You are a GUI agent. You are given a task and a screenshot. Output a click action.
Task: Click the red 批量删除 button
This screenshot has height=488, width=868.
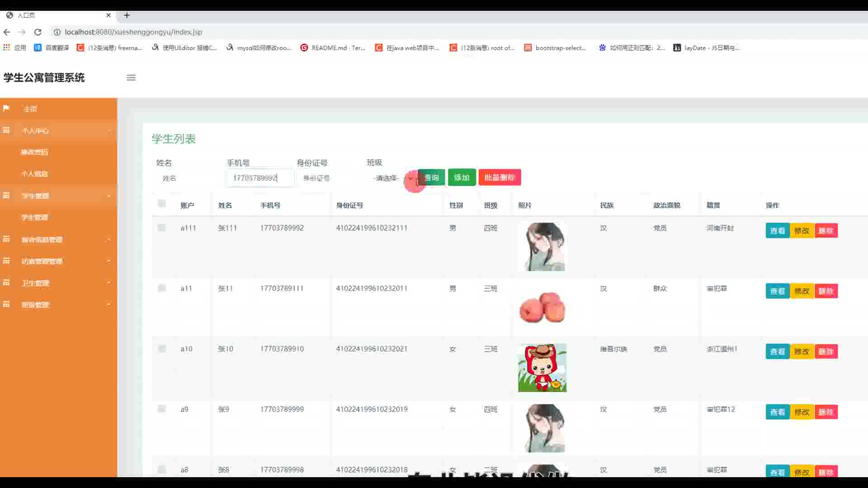500,178
